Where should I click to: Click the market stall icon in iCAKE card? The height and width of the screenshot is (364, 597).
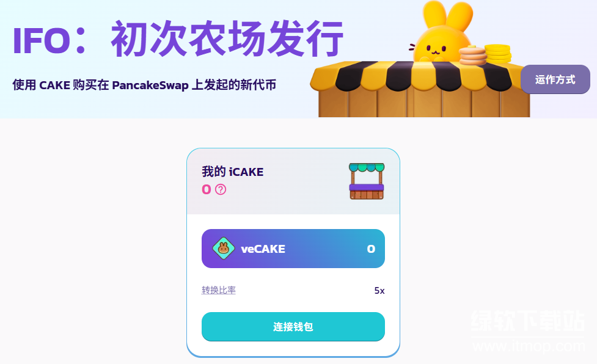click(367, 181)
